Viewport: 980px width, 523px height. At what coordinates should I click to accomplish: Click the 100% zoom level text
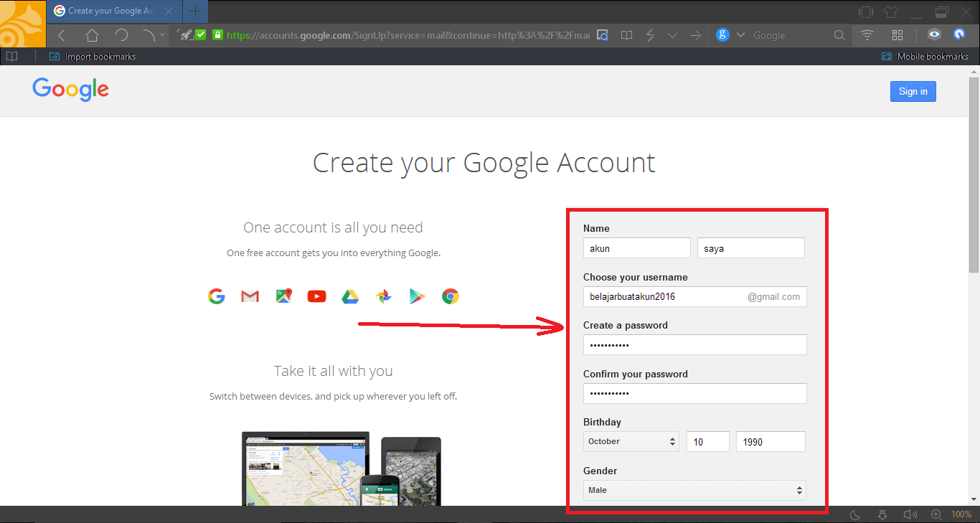(x=961, y=514)
